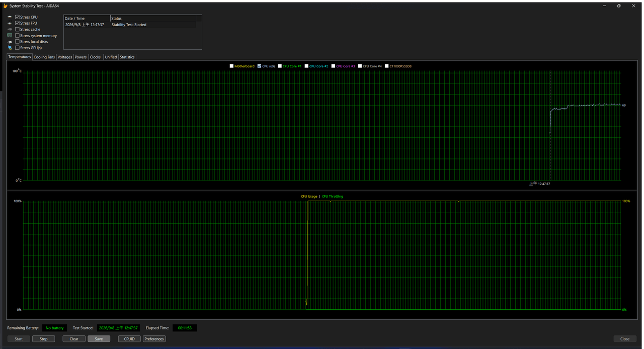The width and height of the screenshot is (644, 349).
Task: Close the System Stability Test using Close button
Action: click(x=625, y=339)
